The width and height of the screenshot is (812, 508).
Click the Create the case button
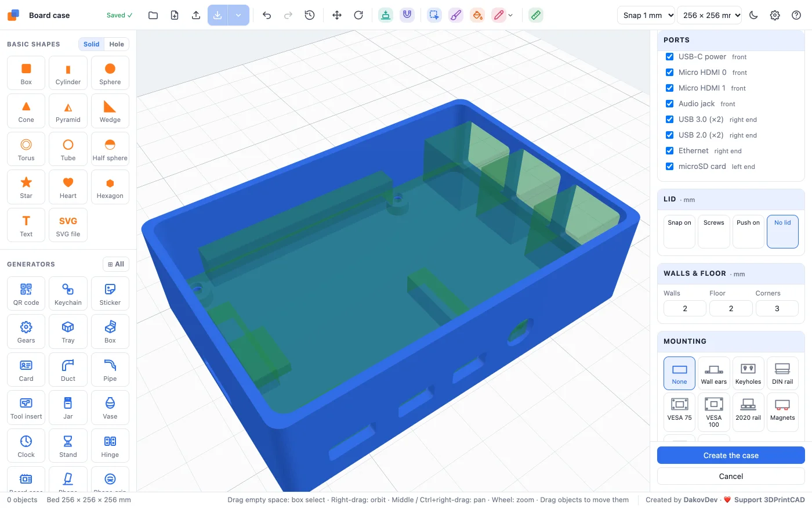[731, 455]
